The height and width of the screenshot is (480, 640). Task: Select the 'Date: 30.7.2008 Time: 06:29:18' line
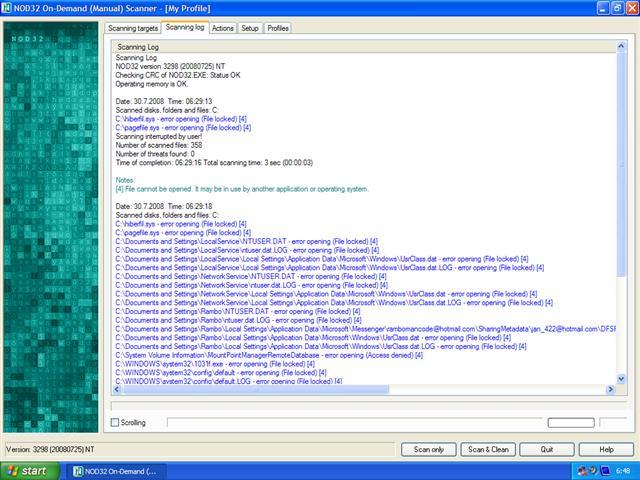tap(164, 206)
